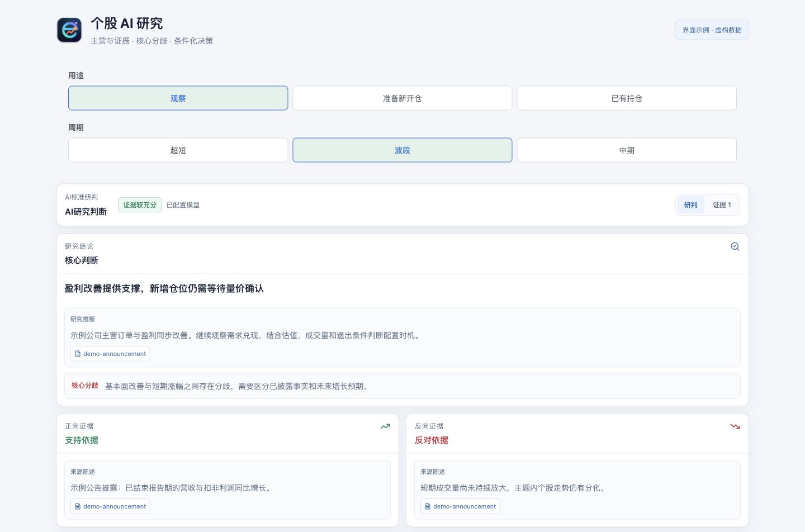Click the 已配置模型 label
Screen dimensions: 805x532
click(x=183, y=205)
